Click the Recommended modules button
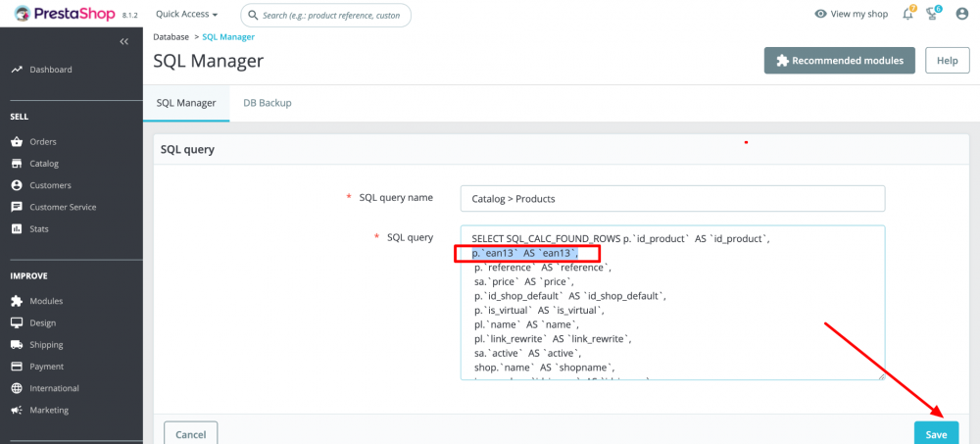The width and height of the screenshot is (980, 444). tap(840, 61)
